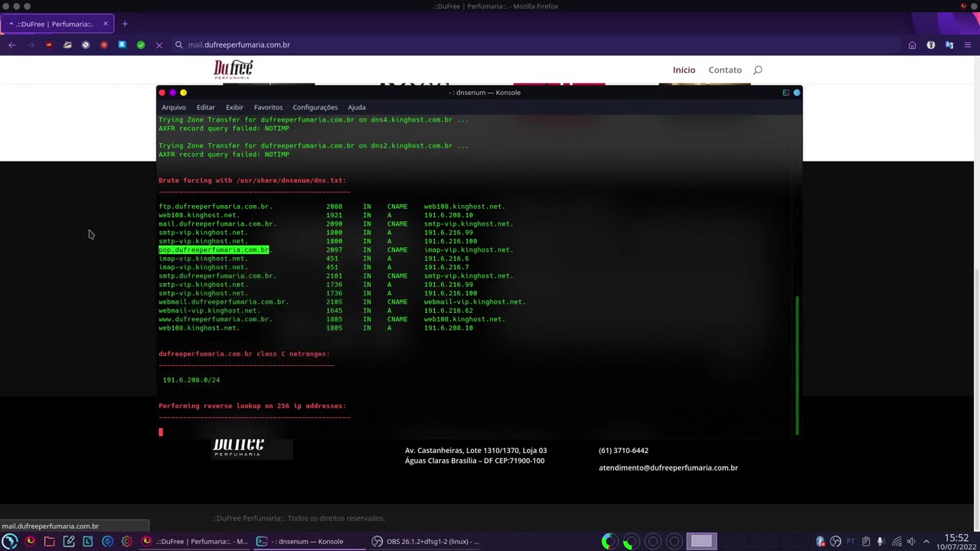The image size is (980, 551).
Task: Open Arquivo menu in Konsole
Action: [174, 107]
